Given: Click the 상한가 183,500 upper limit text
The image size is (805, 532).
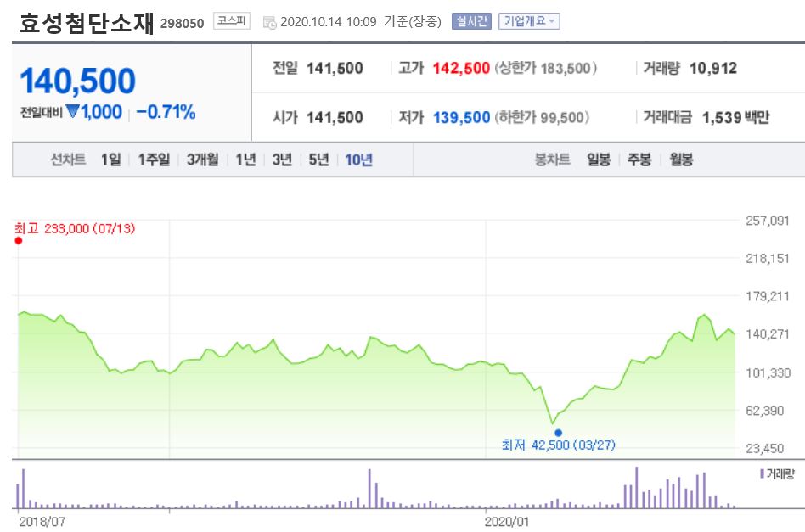Looking at the screenshot, I should point(546,68).
